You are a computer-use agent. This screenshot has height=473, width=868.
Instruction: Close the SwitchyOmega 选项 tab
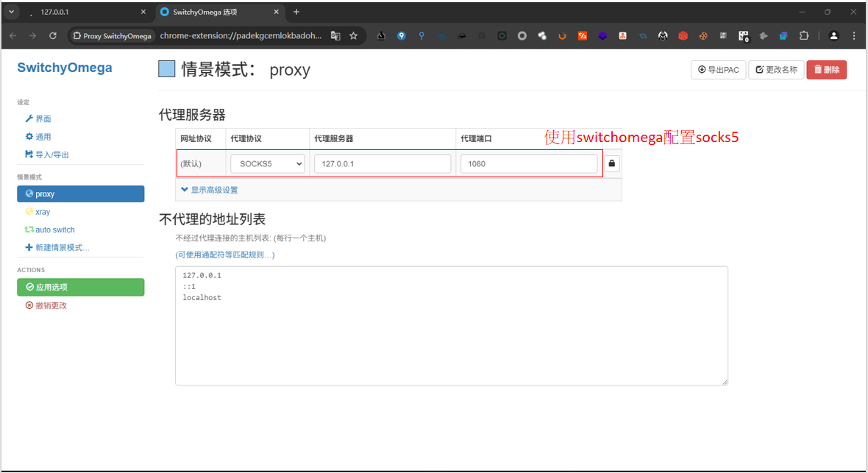coord(277,12)
